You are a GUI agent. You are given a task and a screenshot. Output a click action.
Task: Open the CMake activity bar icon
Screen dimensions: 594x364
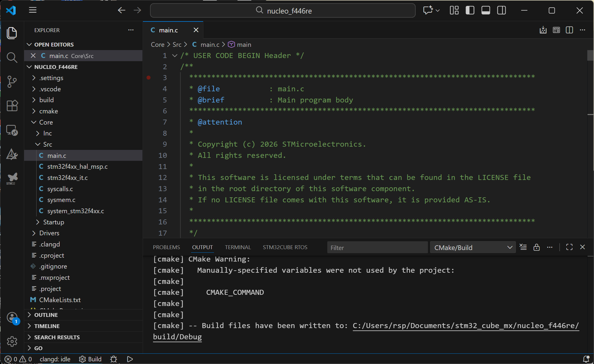tap(12, 154)
